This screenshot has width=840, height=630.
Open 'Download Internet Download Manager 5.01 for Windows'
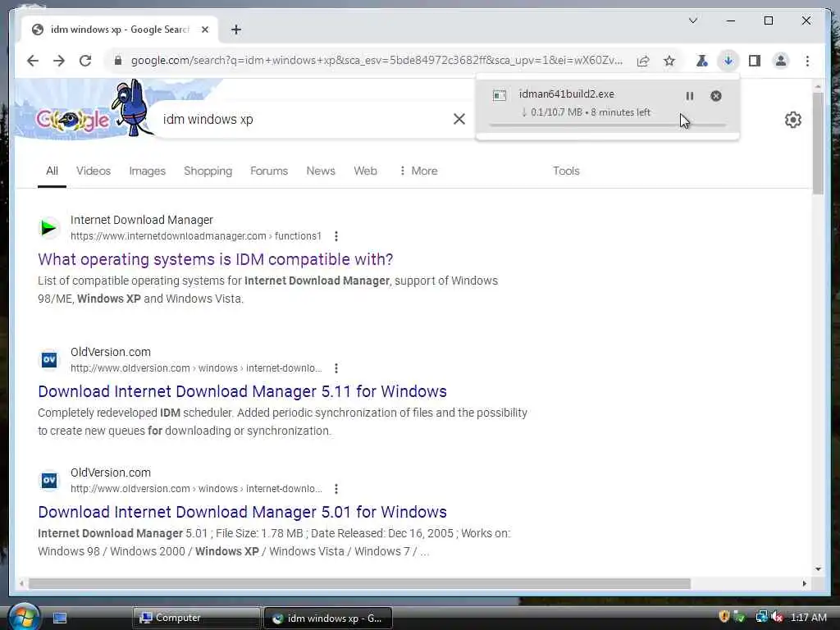click(x=242, y=512)
